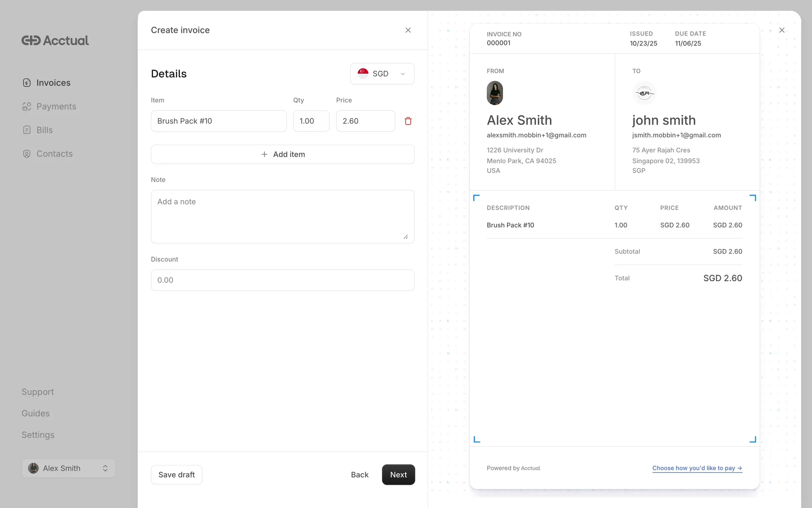Screen dimensions: 812x508
Task: Click Save draft button
Action: (x=176, y=475)
